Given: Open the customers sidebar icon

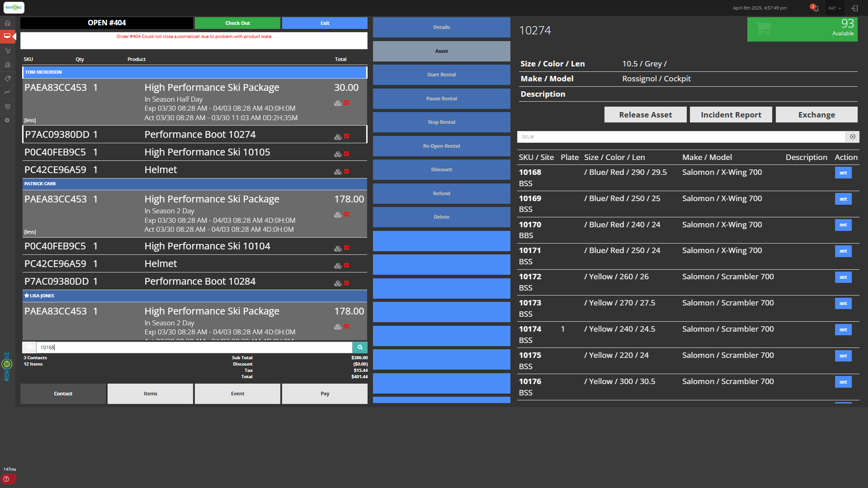Looking at the screenshot, I should pos(7,65).
